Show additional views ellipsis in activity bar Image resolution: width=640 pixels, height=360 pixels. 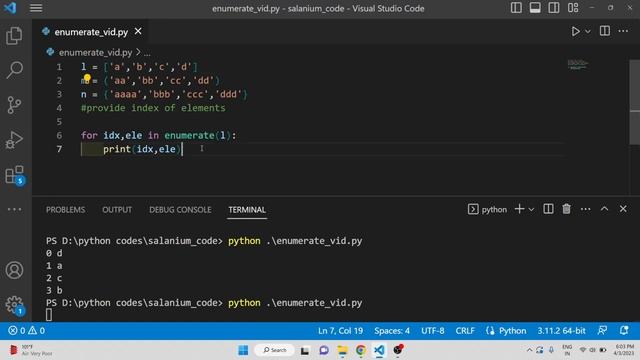[14, 209]
